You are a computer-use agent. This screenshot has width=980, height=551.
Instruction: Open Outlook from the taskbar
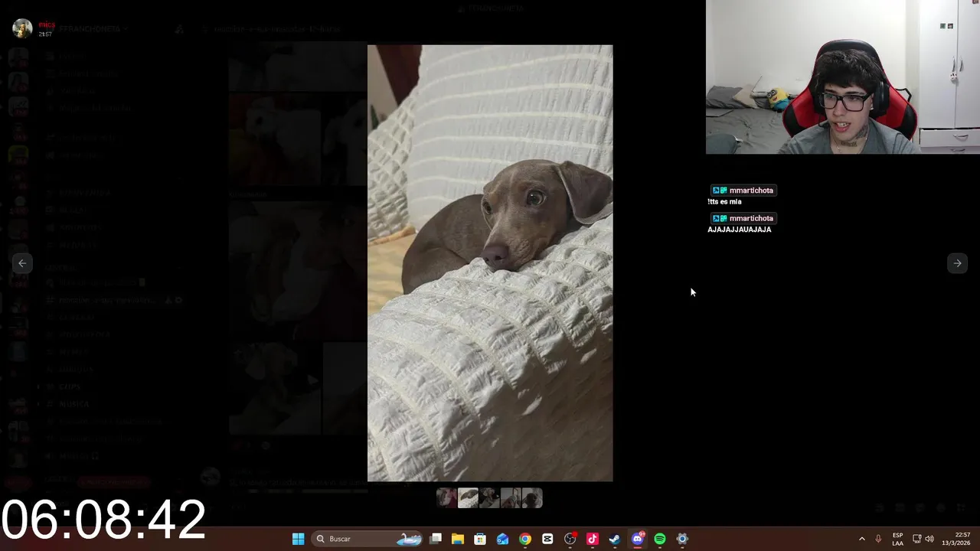click(502, 539)
